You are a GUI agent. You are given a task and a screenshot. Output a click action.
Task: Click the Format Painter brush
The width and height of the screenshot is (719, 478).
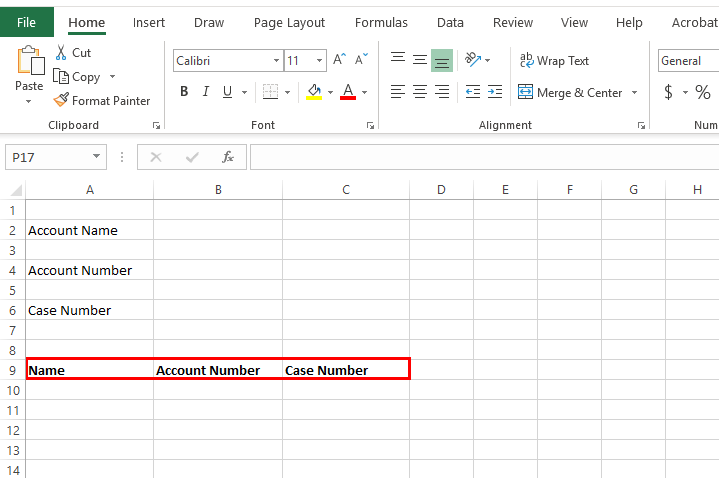pos(62,100)
